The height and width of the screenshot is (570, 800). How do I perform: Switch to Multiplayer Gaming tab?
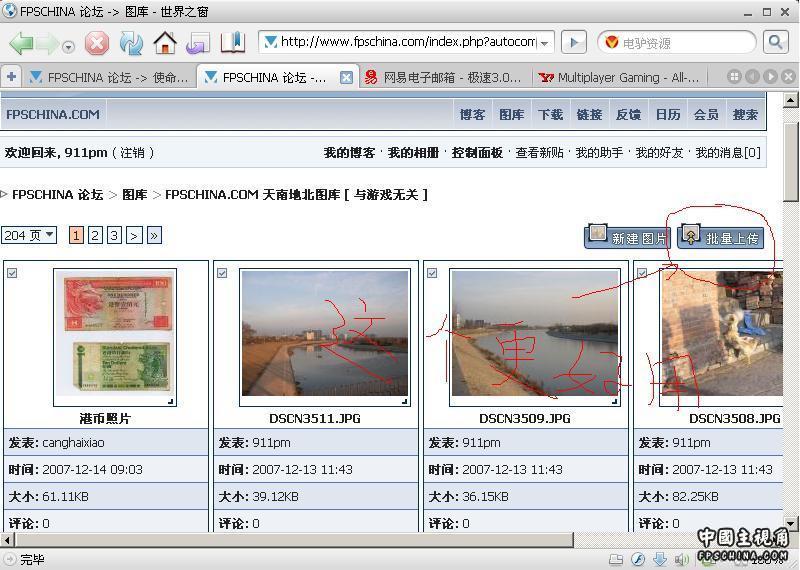point(620,78)
